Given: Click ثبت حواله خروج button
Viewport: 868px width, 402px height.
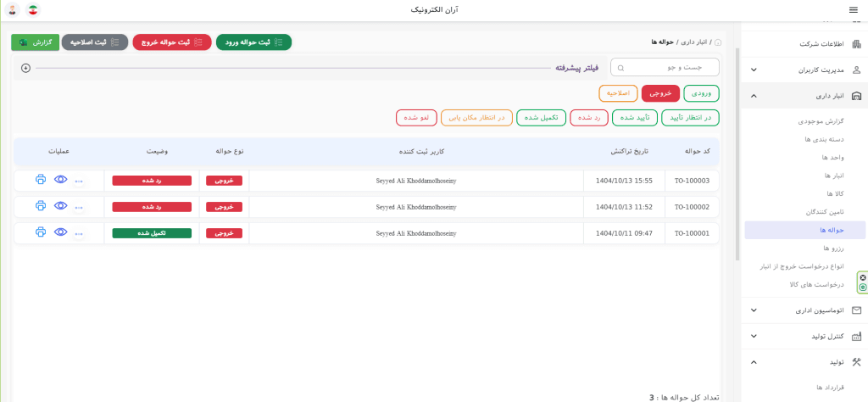Looking at the screenshot, I should (x=172, y=42).
